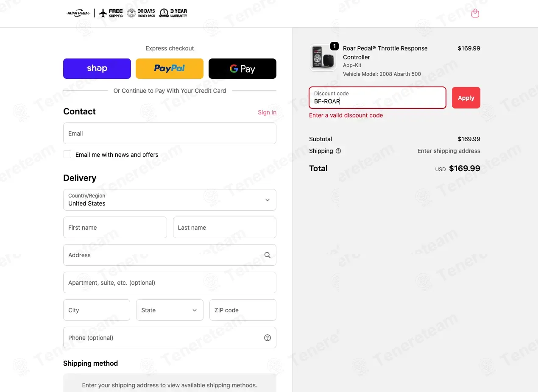Focus the ZIP code field
Screen dimensions: 538x392
(x=243, y=310)
